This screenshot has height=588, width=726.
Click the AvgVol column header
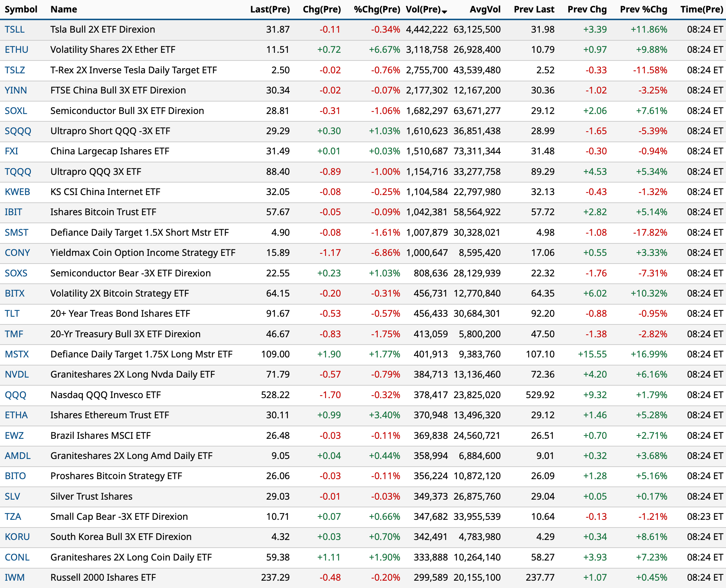click(485, 10)
